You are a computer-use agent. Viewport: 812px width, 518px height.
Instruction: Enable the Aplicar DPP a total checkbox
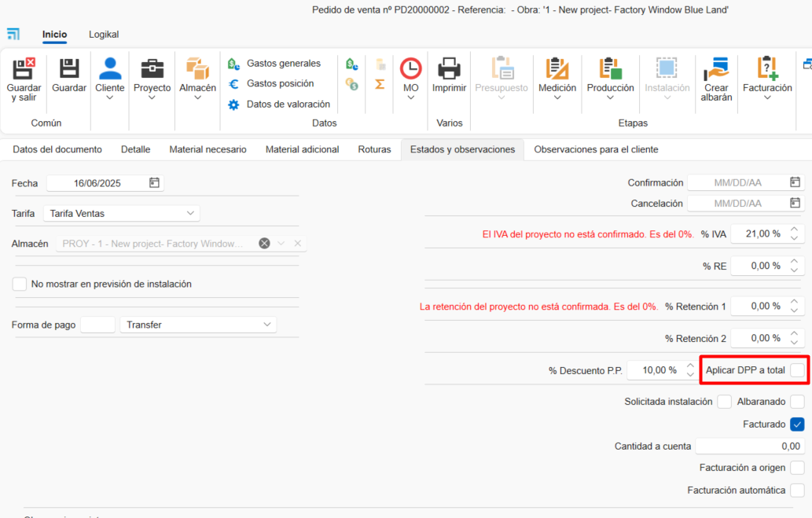798,370
